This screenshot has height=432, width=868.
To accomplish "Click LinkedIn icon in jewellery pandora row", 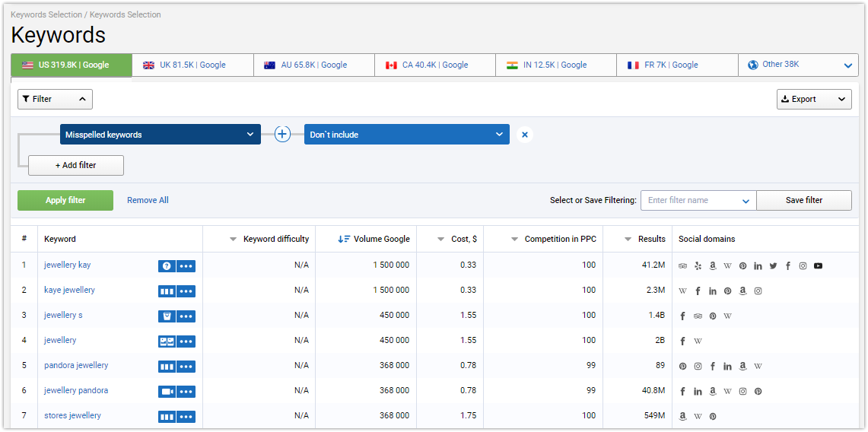I will pos(698,392).
